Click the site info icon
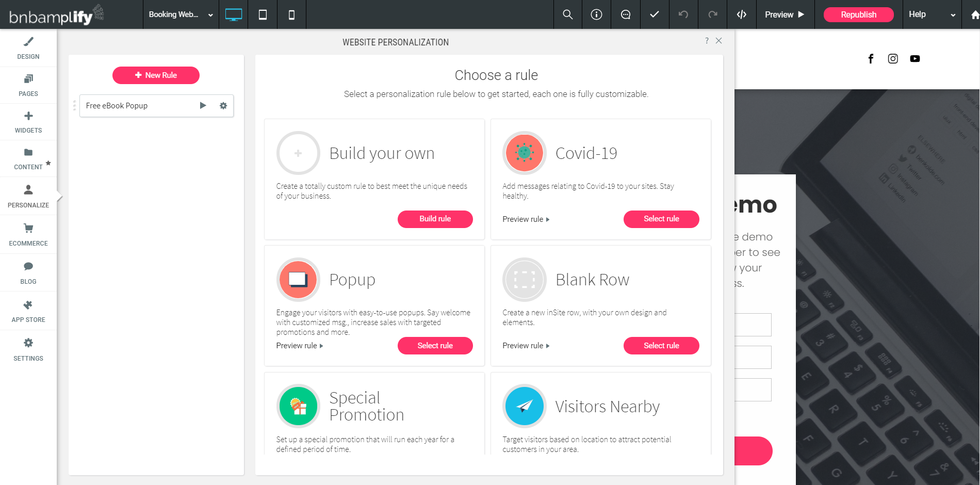 click(x=597, y=14)
